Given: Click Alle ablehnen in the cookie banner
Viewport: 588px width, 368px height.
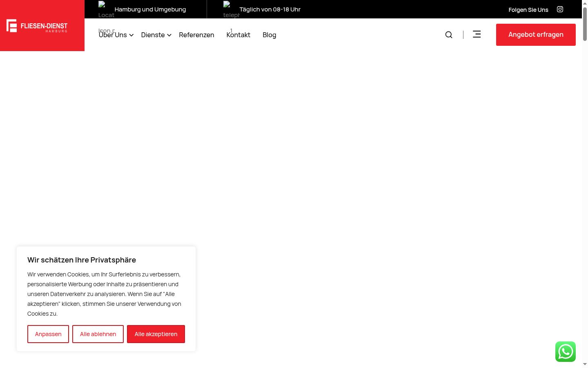Looking at the screenshot, I should (98, 334).
